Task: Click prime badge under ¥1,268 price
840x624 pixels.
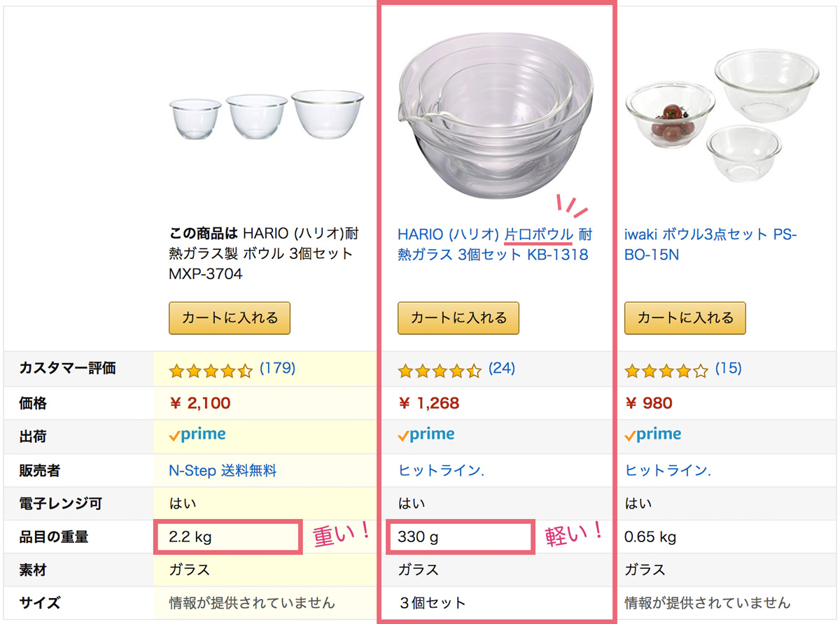Action: coord(426,435)
